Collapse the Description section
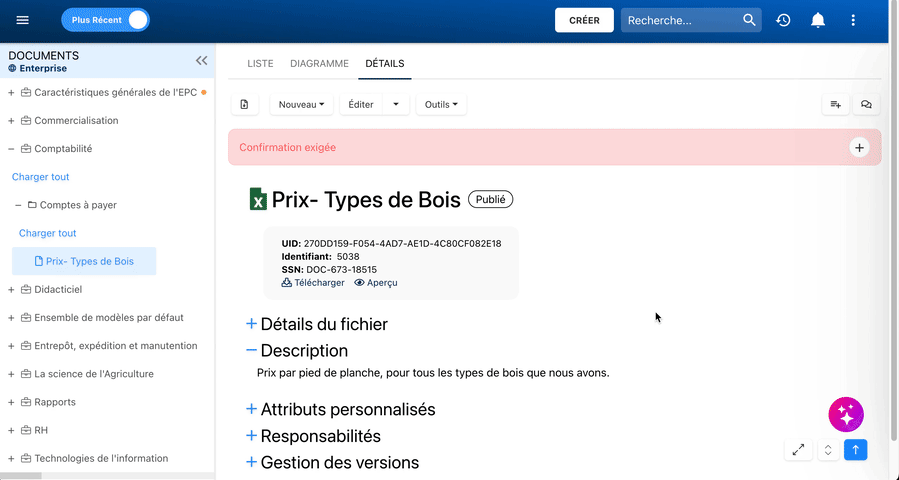 pyautogui.click(x=252, y=351)
